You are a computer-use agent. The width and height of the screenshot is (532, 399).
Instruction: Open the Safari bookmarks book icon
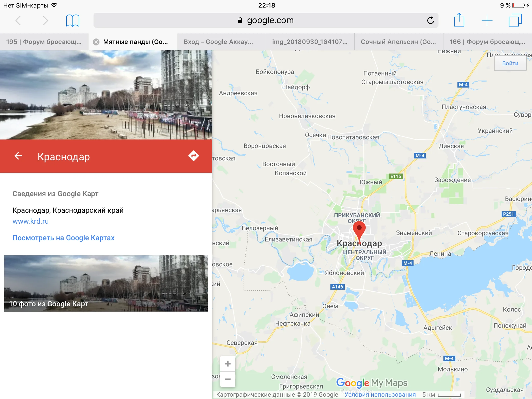(x=72, y=21)
